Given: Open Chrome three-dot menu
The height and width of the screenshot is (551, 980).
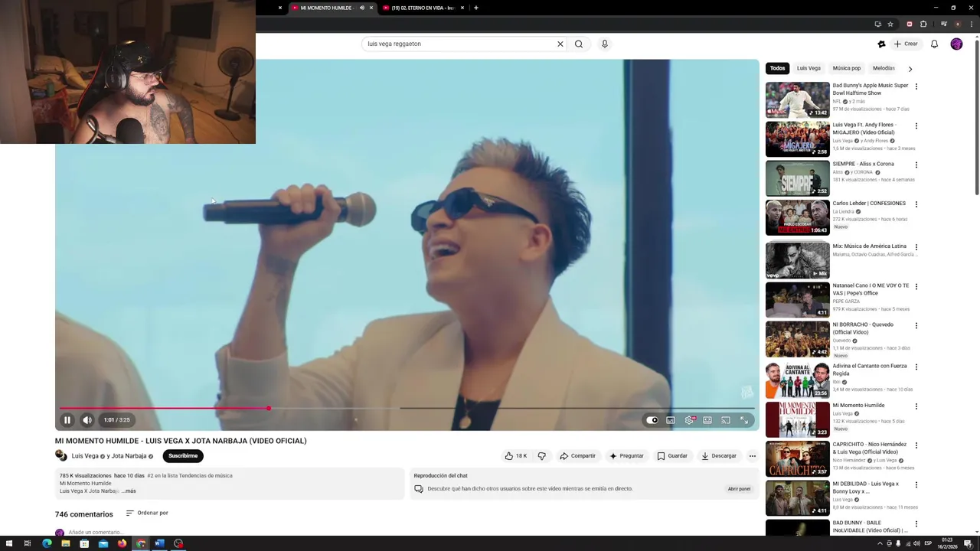Looking at the screenshot, I should coord(972,24).
